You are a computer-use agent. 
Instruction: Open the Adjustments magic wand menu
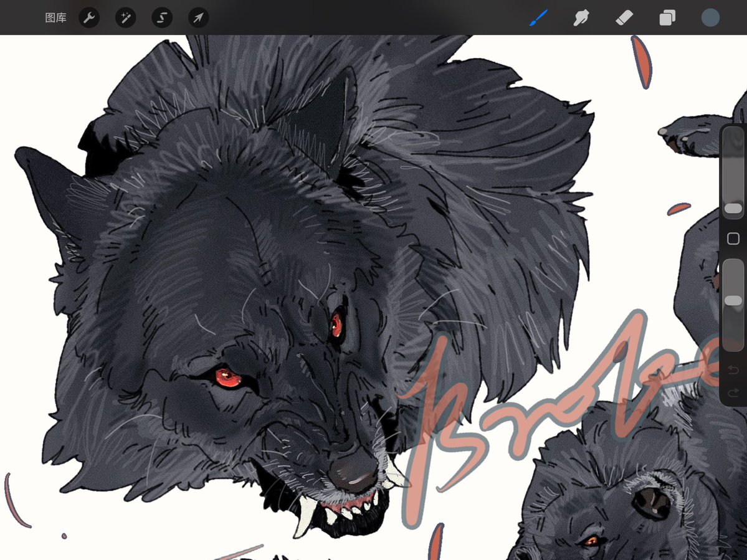(126, 18)
